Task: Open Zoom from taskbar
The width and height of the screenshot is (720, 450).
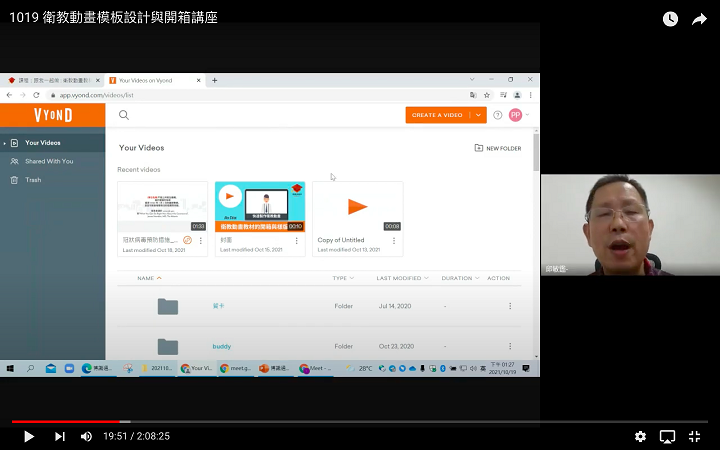Action: 69,368
